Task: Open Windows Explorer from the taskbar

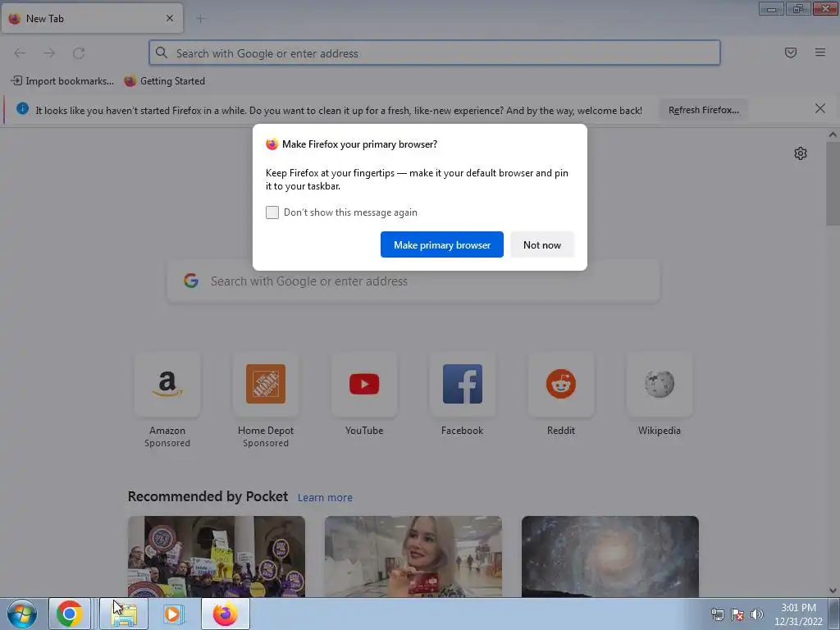Action: pos(124,614)
